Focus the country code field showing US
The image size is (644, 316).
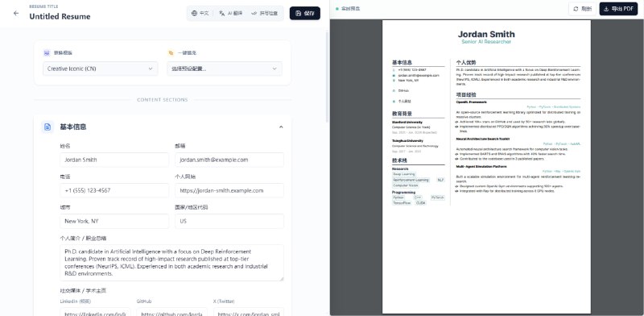pos(229,221)
